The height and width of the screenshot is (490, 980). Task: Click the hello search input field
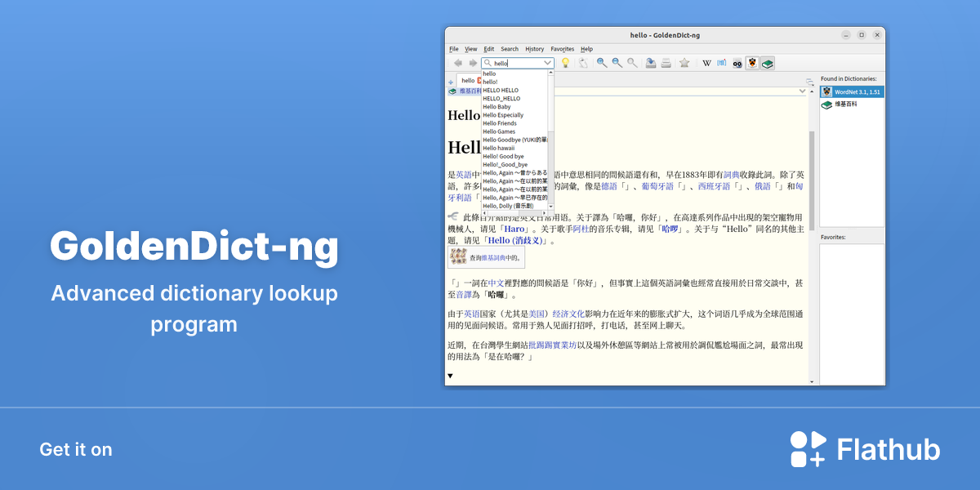pos(513,63)
